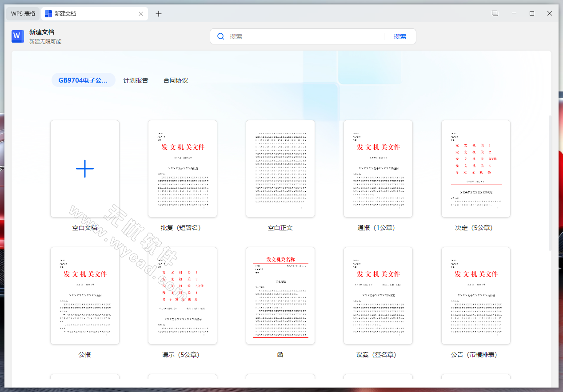Open the 通报（1公章） template thumbnail
The image size is (563, 392).
coord(378,169)
